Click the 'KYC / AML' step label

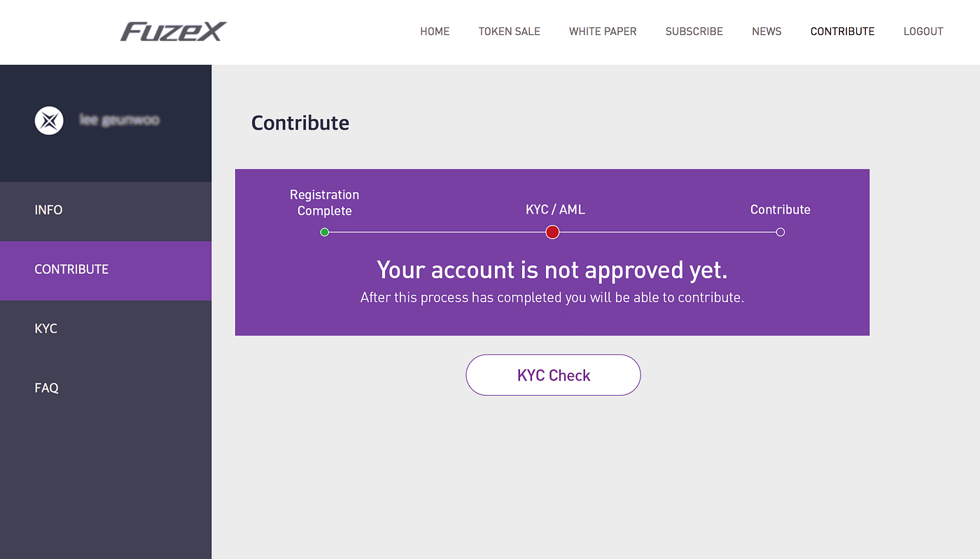point(555,209)
